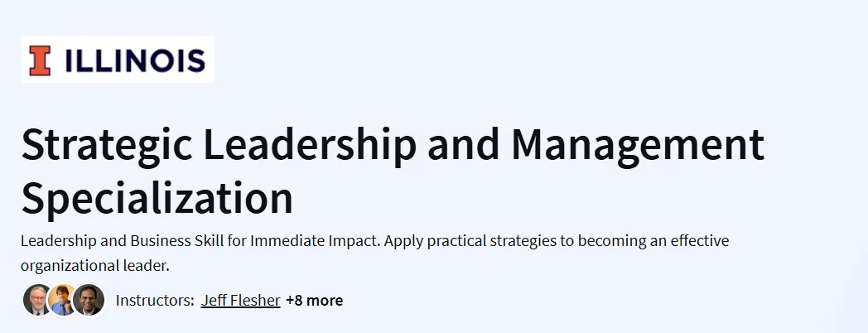Click the 'Apply practical strategies' sentence
868x333 pixels.
pos(557,242)
